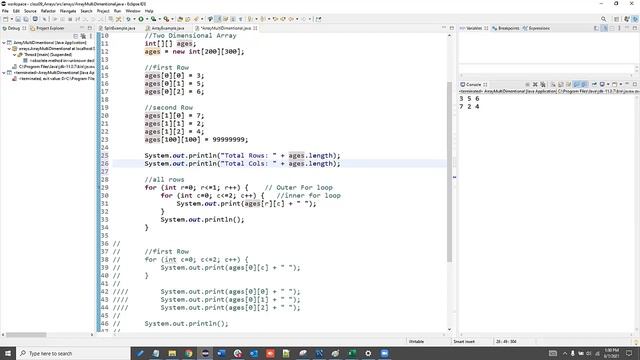Click the Open Perspective icon
Screen dimensions: 640x360
click(x=617, y=19)
